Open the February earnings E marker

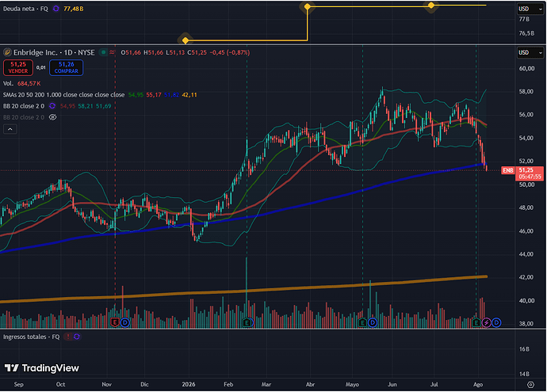pyautogui.click(x=247, y=322)
